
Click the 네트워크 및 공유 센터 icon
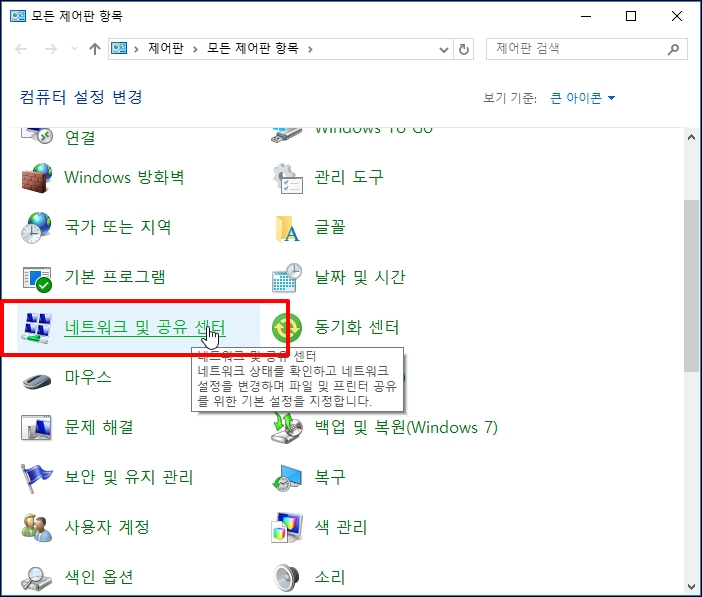coord(37,328)
